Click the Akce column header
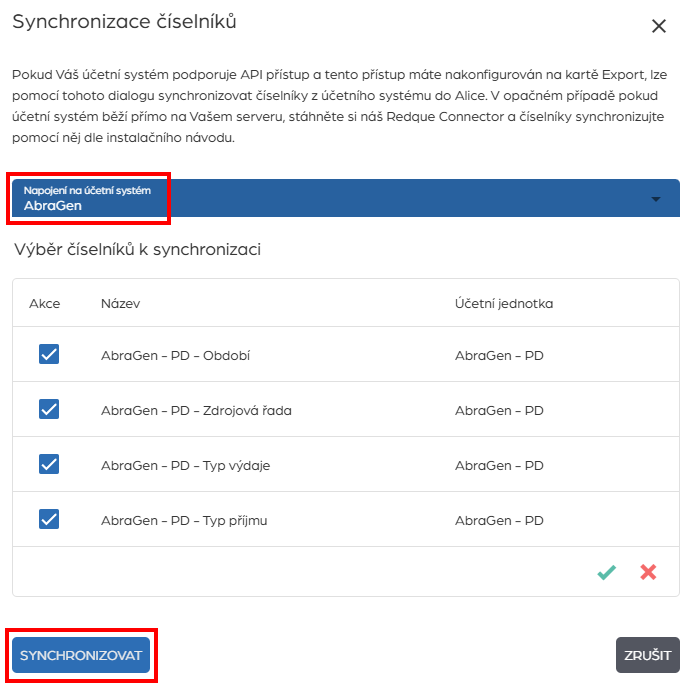The width and height of the screenshot is (689, 684). pos(45,303)
